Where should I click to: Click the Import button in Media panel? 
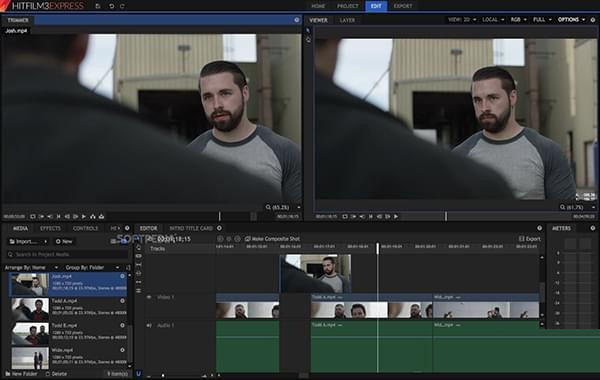[x=28, y=241]
